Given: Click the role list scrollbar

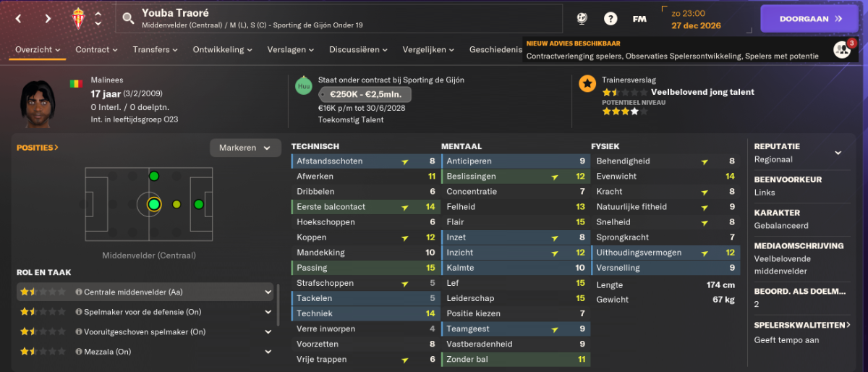Looking at the screenshot, I should click(278, 304).
